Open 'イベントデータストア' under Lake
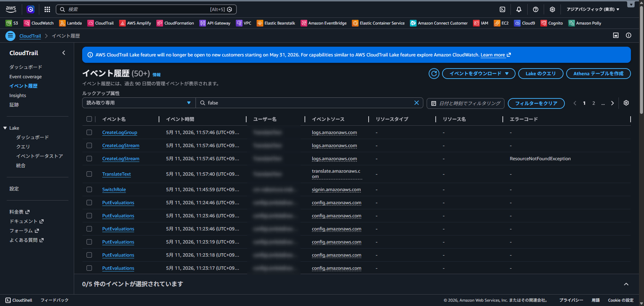 [x=40, y=156]
